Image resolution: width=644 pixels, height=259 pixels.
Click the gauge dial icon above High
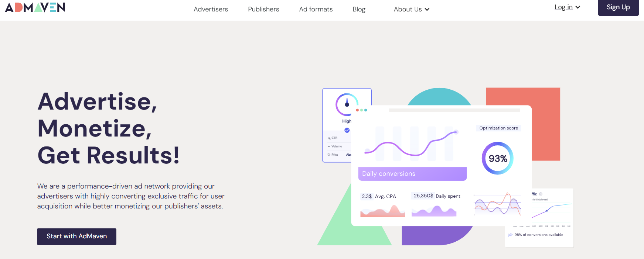[347, 104]
